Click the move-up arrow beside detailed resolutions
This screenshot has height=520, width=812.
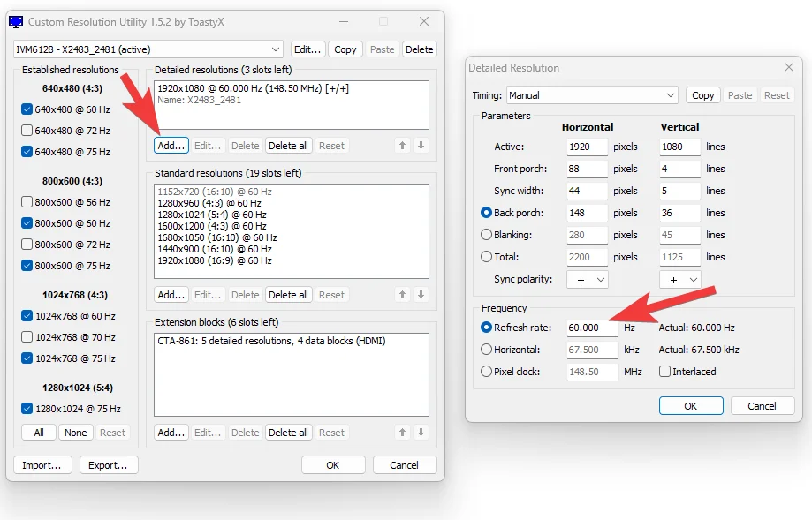(401, 145)
